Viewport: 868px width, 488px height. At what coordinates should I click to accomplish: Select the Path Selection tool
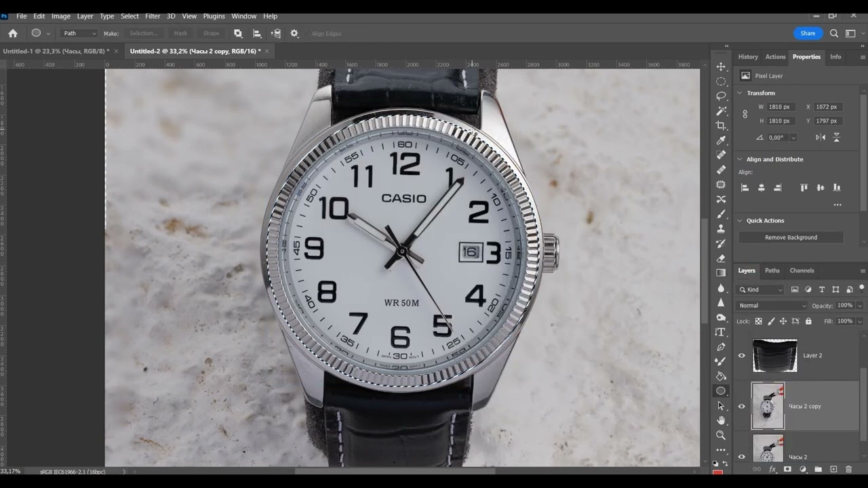(x=721, y=406)
